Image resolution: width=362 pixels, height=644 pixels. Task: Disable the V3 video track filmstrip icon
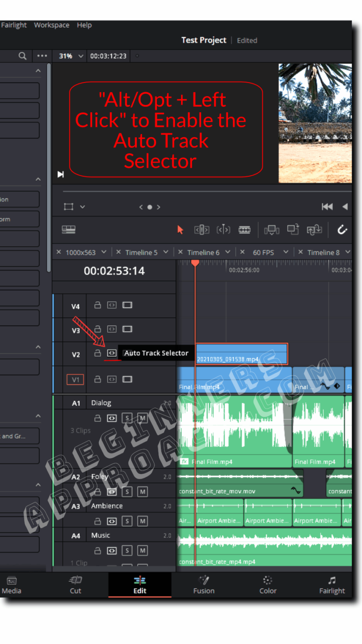127,329
